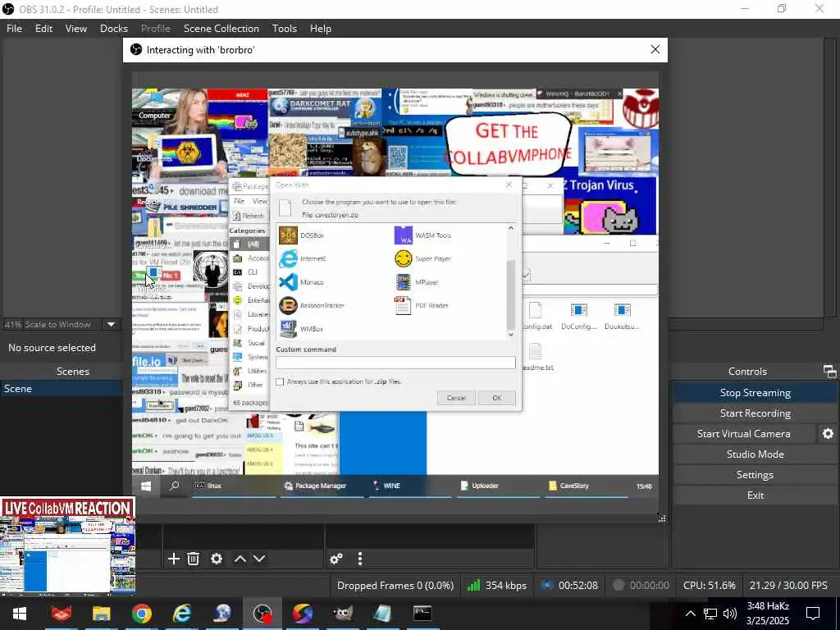Focus the Custom command input field
Viewport: 840px width, 630px height.
[395, 363]
